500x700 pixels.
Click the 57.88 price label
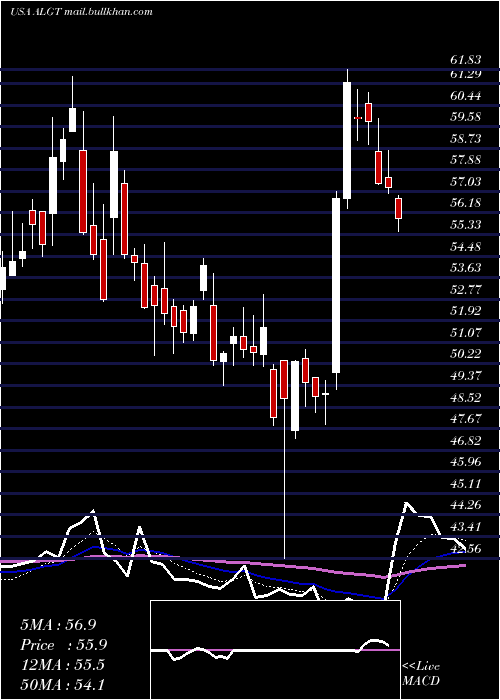coord(466,160)
